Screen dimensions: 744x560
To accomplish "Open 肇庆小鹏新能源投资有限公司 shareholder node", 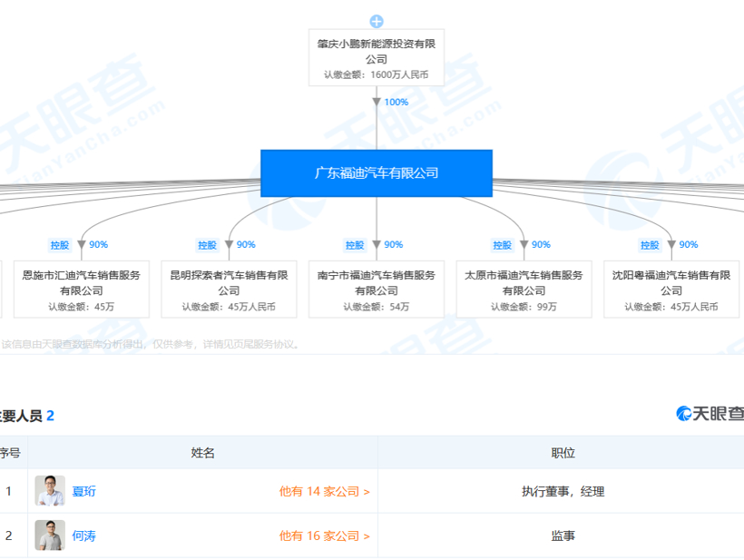I will click(x=377, y=52).
